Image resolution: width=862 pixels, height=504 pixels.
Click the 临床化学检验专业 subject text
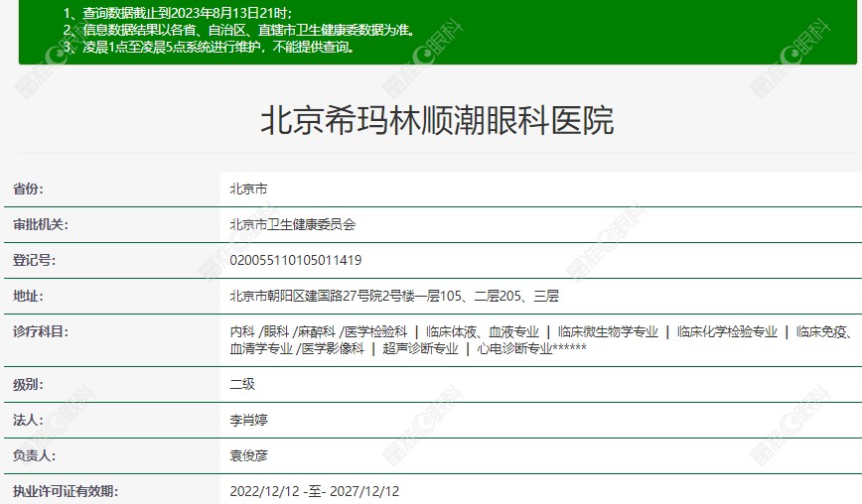click(x=727, y=331)
